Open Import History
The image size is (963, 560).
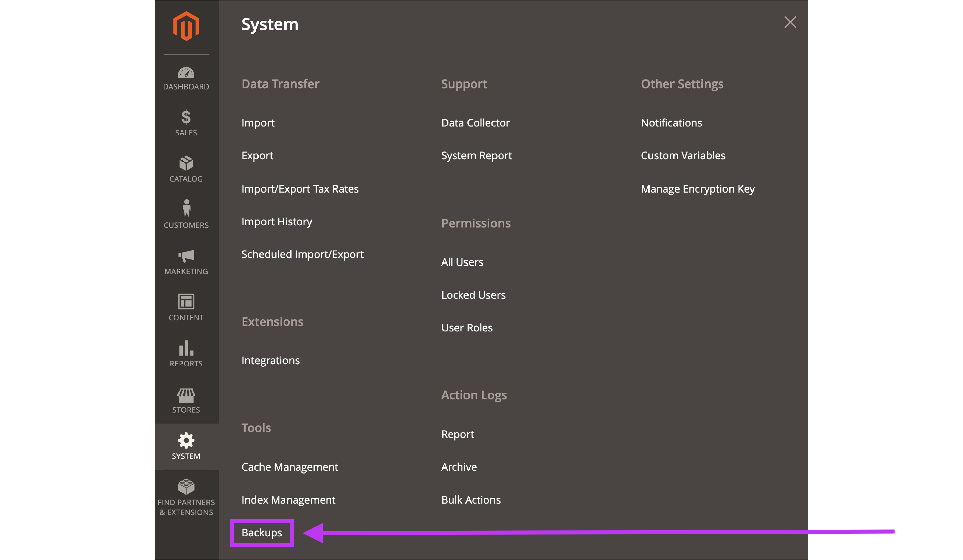277,222
